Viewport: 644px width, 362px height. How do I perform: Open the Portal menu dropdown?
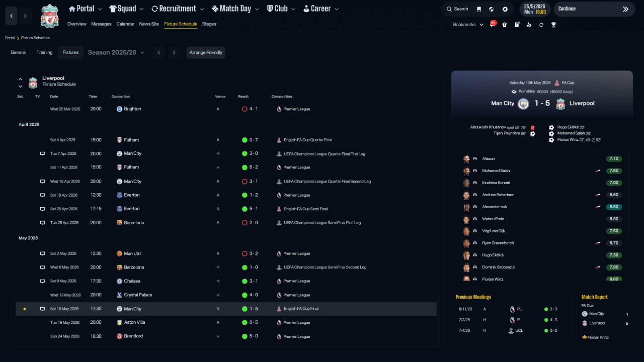tap(85, 9)
